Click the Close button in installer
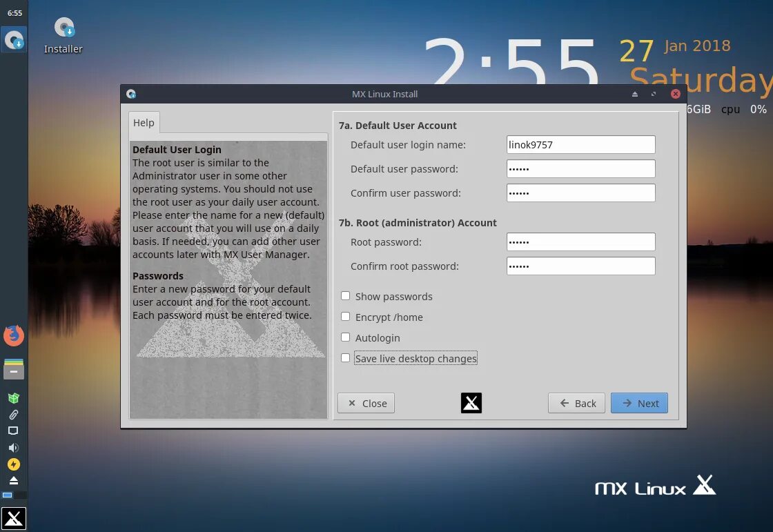Image resolution: width=773 pixels, height=532 pixels. (x=366, y=404)
